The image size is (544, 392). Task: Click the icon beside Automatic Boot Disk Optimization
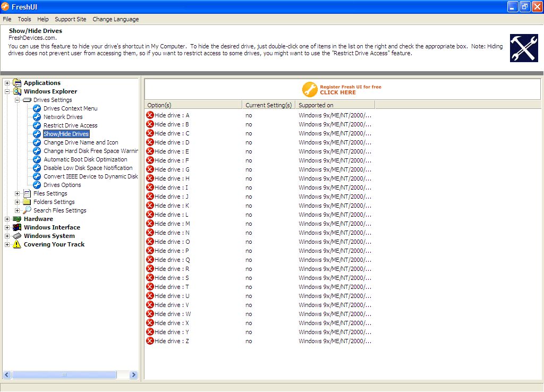[x=37, y=159]
